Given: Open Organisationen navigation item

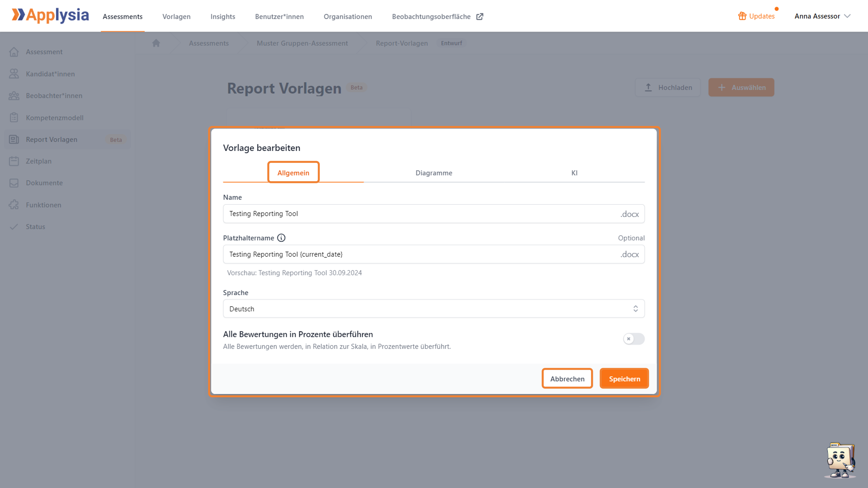Looking at the screenshot, I should pos(348,17).
